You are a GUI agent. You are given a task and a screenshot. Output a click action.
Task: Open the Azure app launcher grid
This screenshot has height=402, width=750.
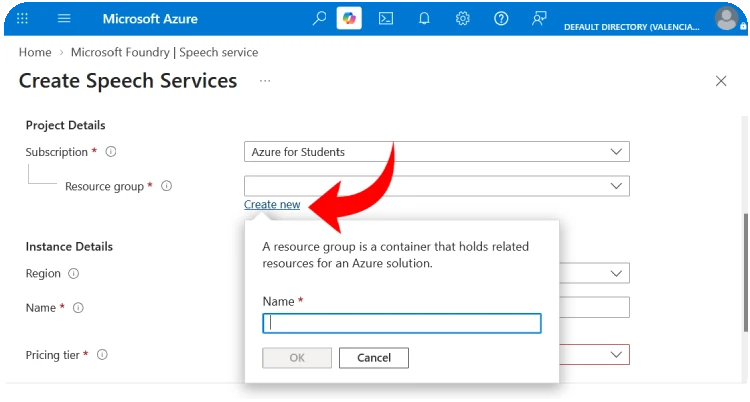click(x=22, y=19)
